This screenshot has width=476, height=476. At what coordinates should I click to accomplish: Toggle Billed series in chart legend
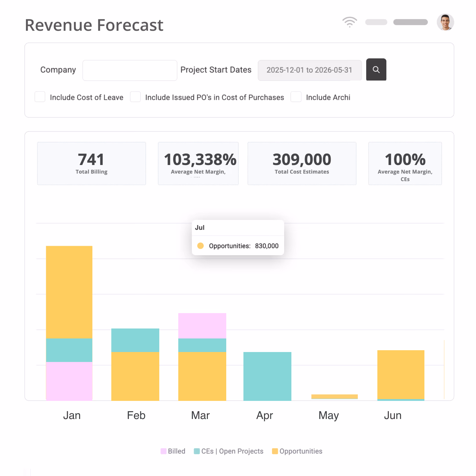173,451
